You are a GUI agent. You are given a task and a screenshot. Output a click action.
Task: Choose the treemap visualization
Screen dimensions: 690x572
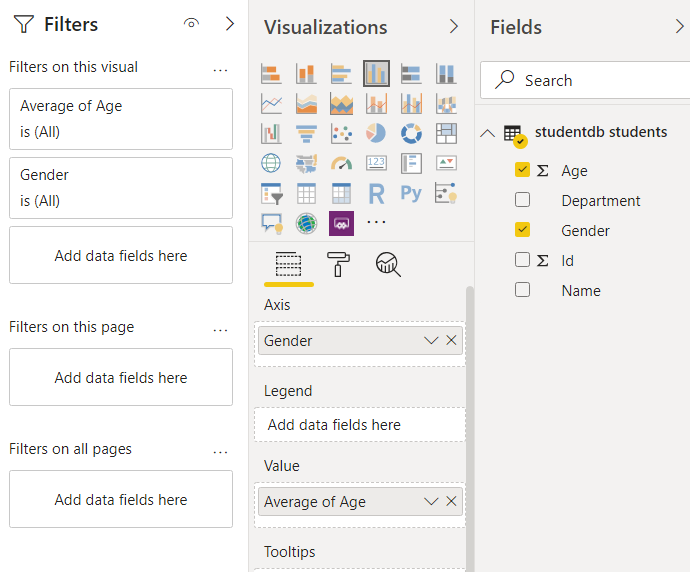pyautogui.click(x=446, y=133)
